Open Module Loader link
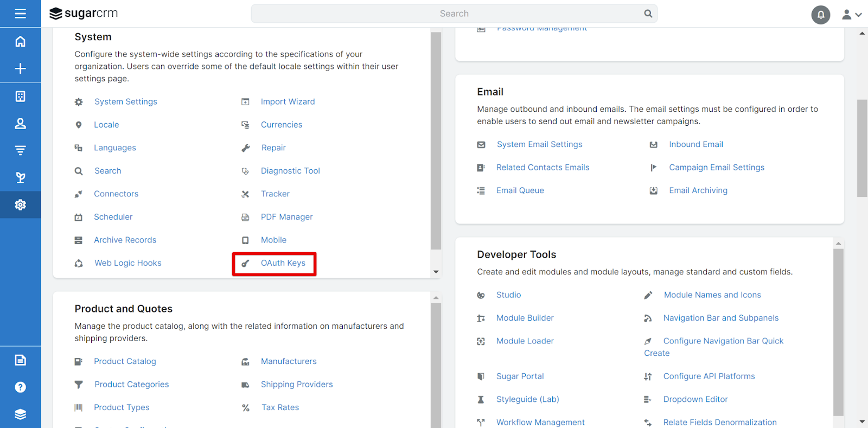Screen dimensions: 868x428 [525, 341]
